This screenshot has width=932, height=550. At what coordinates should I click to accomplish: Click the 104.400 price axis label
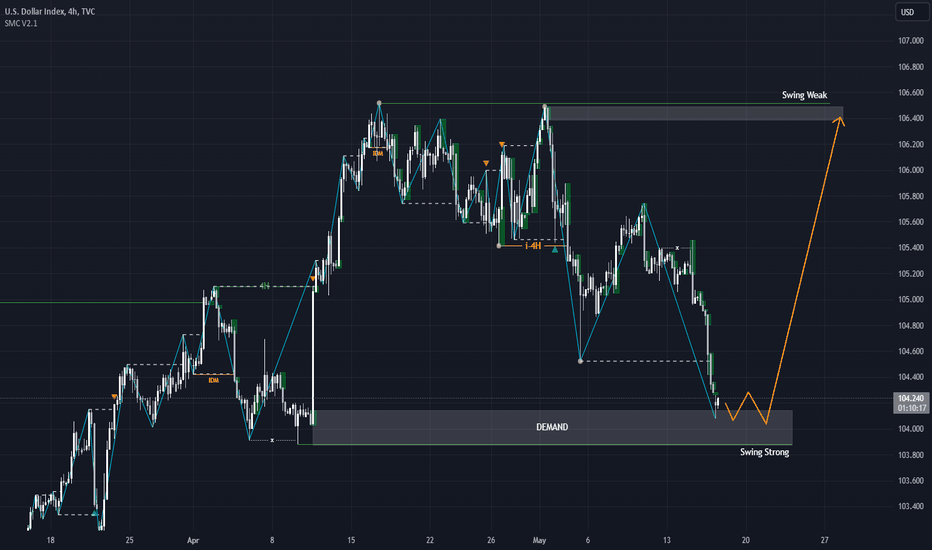point(911,377)
